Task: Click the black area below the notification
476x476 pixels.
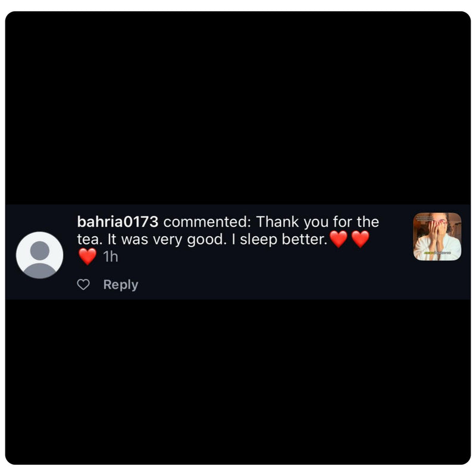Action: [x=238, y=382]
